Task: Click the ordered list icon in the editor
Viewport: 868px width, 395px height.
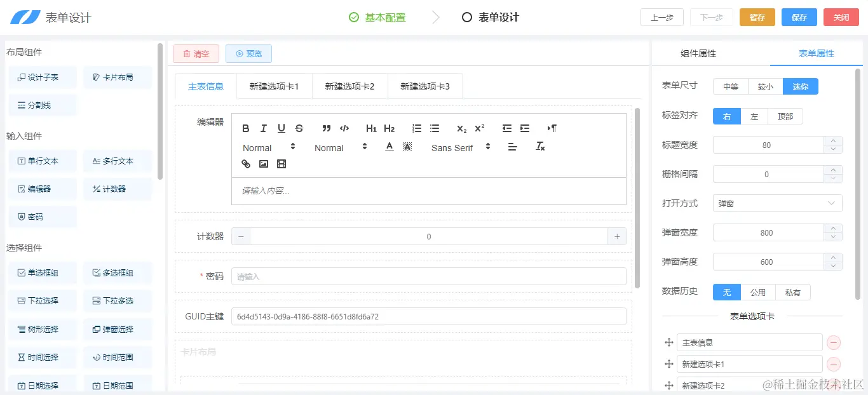Action: (x=416, y=128)
